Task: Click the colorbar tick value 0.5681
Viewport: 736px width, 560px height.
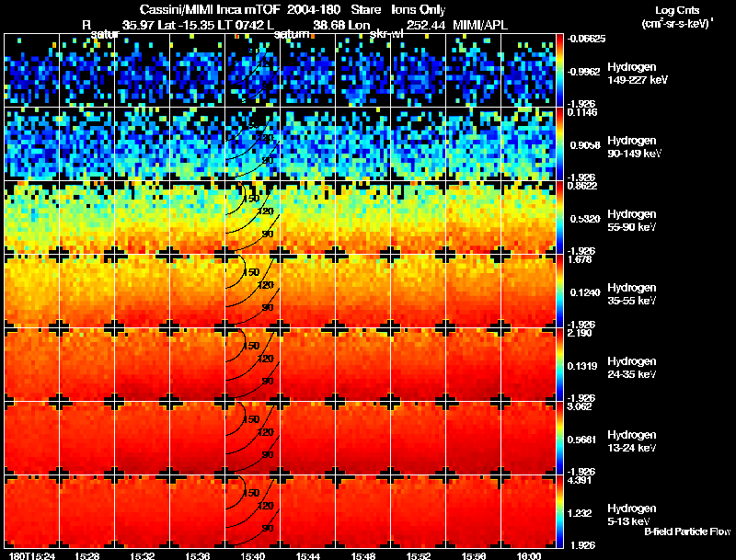Action: [x=582, y=440]
